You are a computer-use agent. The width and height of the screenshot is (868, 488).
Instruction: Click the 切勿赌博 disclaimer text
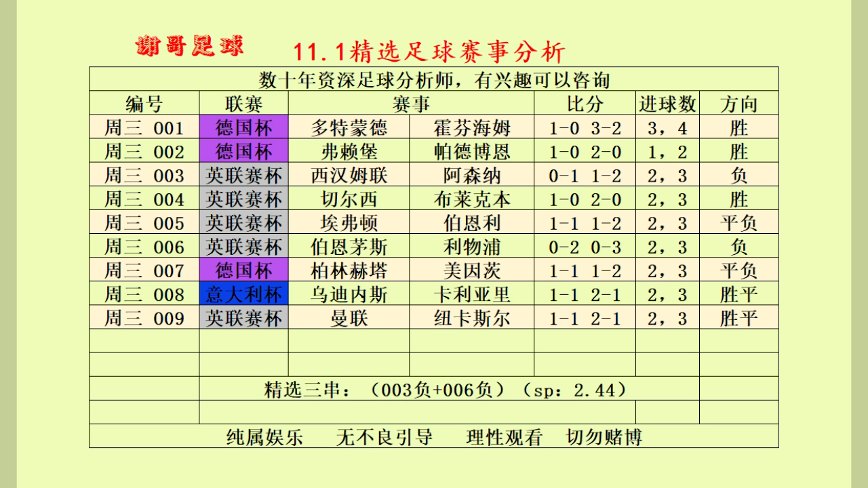click(x=604, y=436)
